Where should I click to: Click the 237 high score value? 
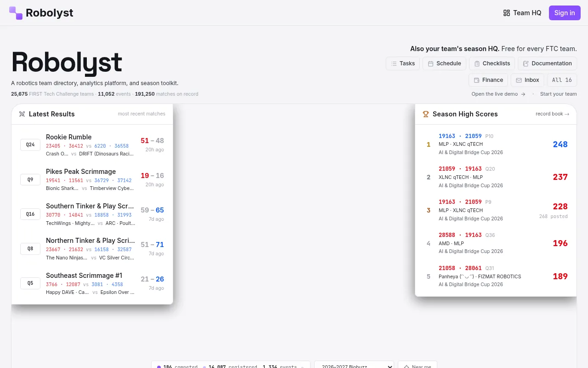click(x=560, y=177)
